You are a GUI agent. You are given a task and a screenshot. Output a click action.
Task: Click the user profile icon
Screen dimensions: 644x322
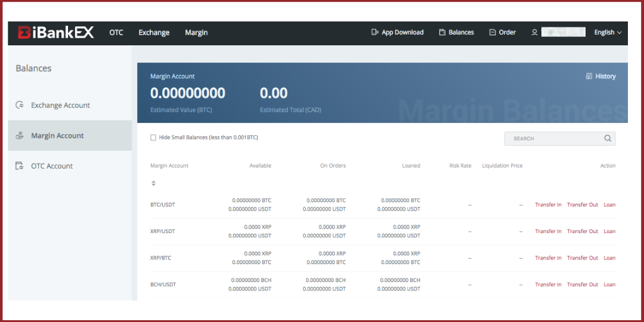(x=534, y=32)
